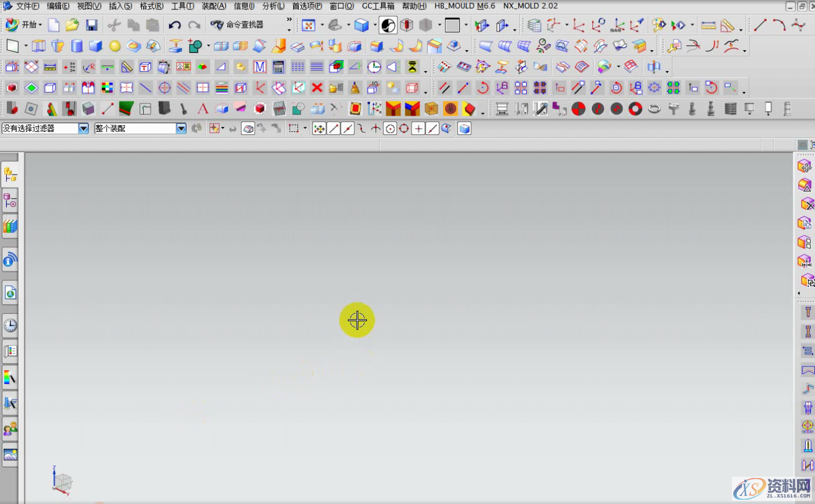Select the blue cylinder primitive tool
Image resolution: width=815 pixels, height=504 pixels.
[77, 46]
